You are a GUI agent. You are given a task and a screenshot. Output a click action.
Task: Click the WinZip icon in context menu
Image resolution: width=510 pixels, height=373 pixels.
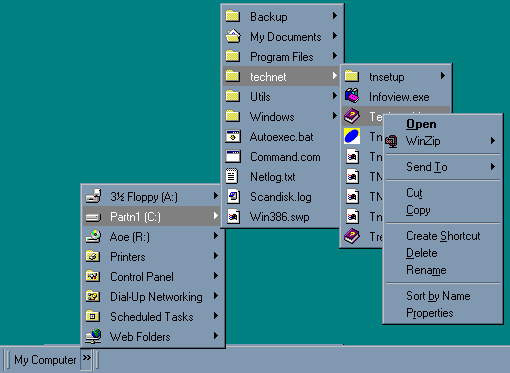(392, 141)
